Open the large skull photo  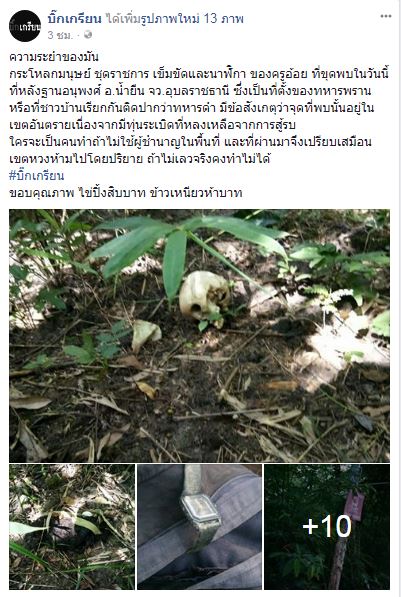pyautogui.click(x=200, y=335)
